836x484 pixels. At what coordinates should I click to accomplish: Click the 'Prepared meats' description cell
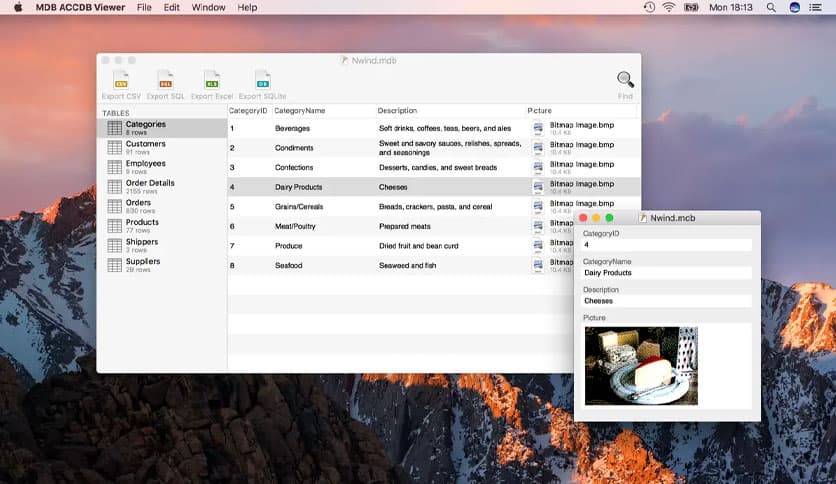405,227
